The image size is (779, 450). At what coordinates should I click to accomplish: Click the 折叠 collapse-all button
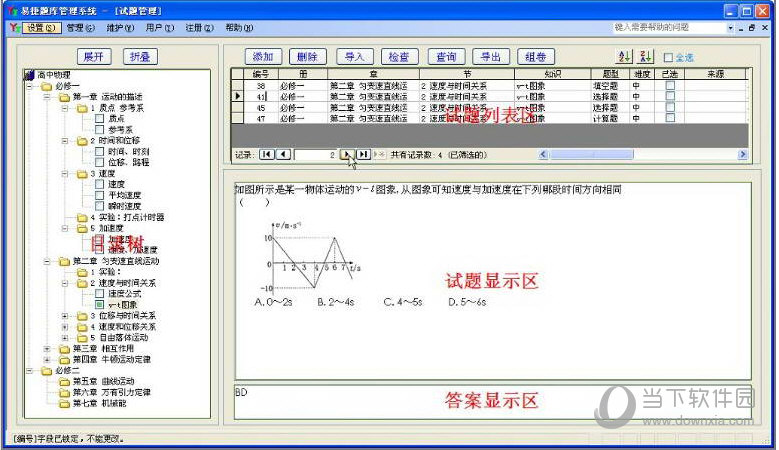140,57
